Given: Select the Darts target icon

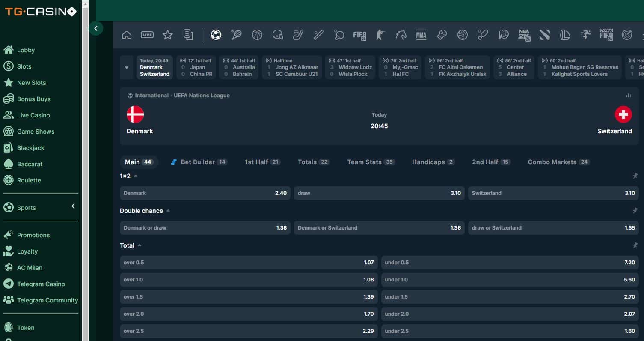Looking at the screenshot, I should coord(627,35).
